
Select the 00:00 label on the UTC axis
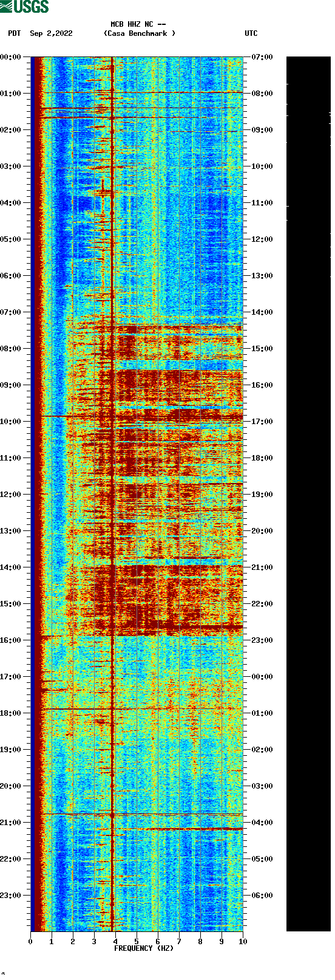[262, 677]
